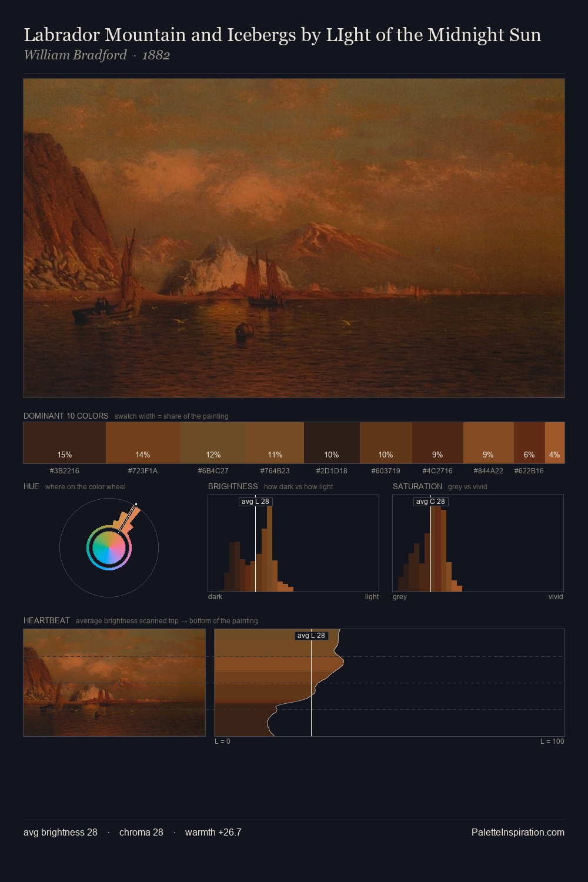Click the HUE section heading

pos(31,486)
